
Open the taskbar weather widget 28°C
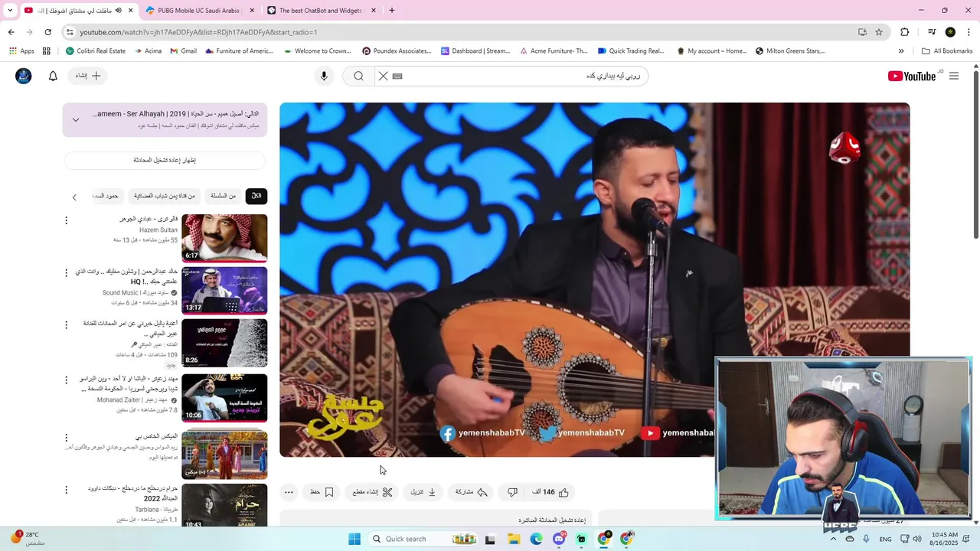[27, 539]
